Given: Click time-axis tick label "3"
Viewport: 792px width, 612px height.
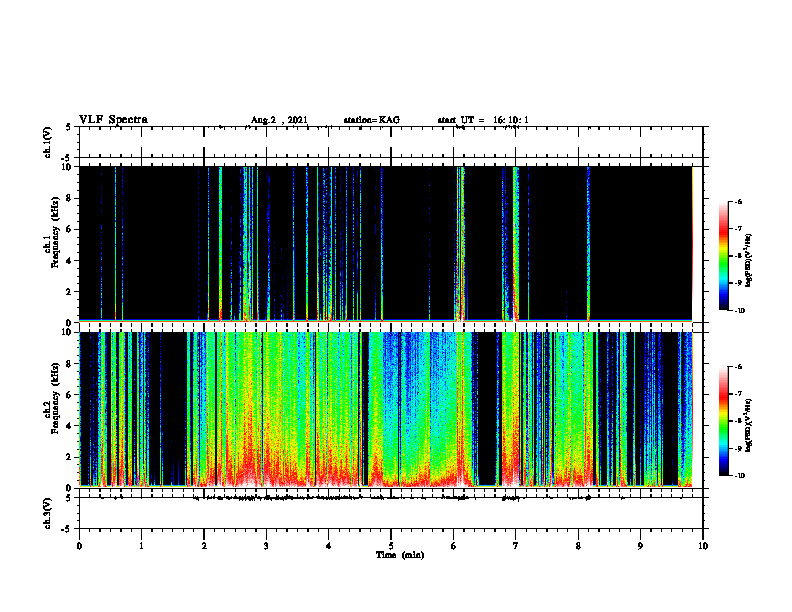Looking at the screenshot, I should coord(266,546).
